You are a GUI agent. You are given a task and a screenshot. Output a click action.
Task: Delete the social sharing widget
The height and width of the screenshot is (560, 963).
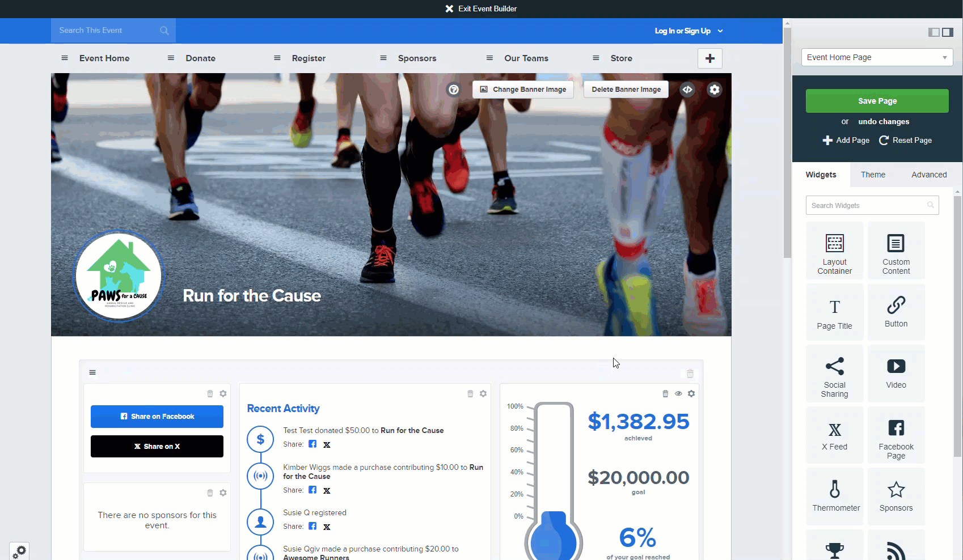(x=210, y=393)
